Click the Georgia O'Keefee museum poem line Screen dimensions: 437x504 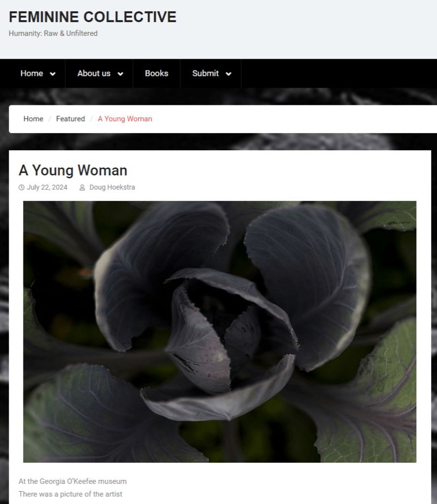[x=73, y=481]
